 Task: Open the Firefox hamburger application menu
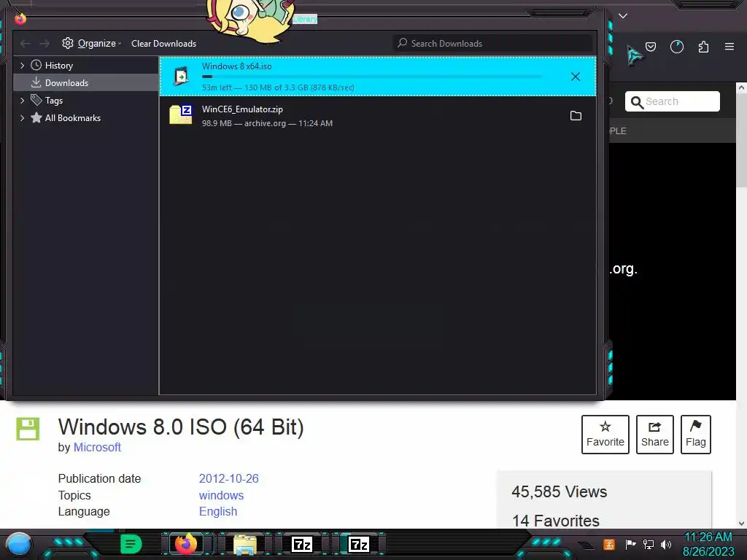729,47
